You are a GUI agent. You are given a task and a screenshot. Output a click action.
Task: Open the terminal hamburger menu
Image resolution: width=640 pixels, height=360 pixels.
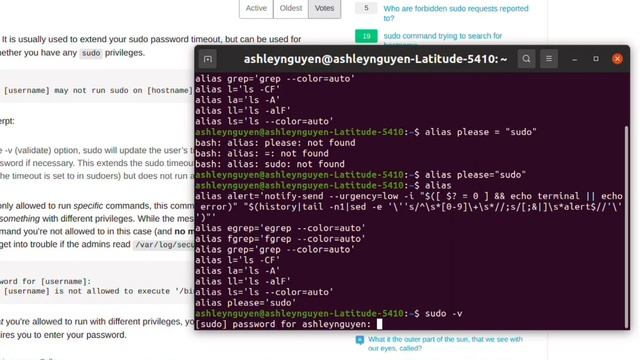coord(549,59)
